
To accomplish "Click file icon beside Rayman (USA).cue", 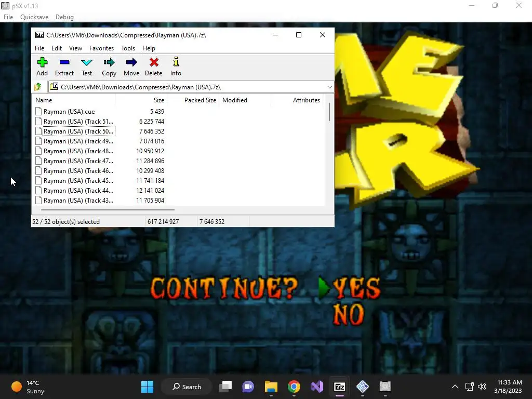I will (38, 111).
